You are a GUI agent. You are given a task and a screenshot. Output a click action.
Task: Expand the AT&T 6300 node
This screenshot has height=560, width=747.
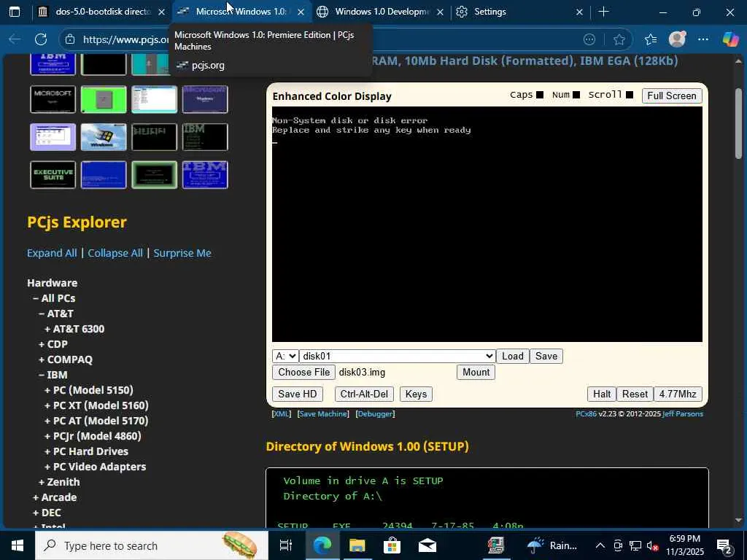(74, 329)
